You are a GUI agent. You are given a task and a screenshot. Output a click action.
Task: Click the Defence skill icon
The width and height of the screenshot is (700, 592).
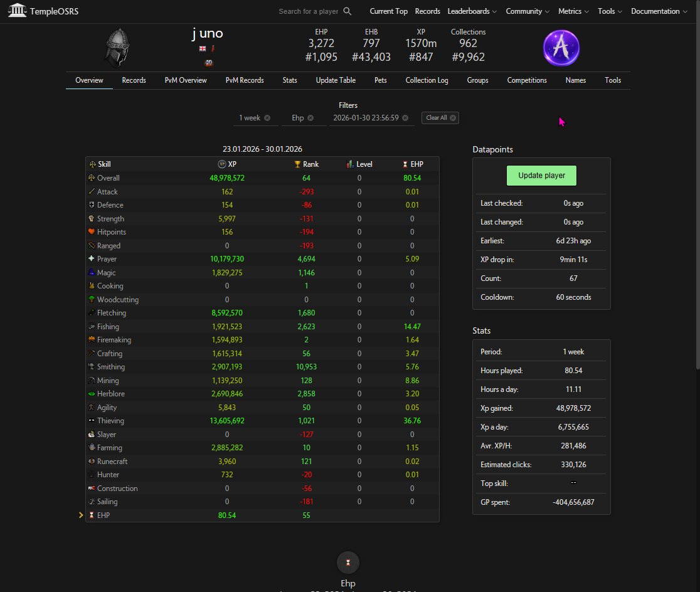point(92,204)
